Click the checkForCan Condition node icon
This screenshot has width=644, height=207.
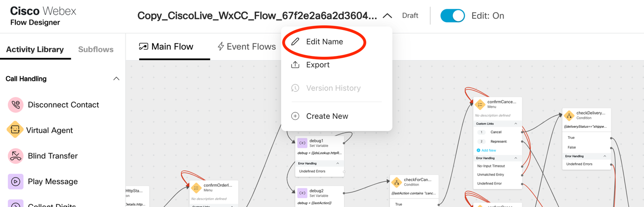pyautogui.click(x=396, y=182)
